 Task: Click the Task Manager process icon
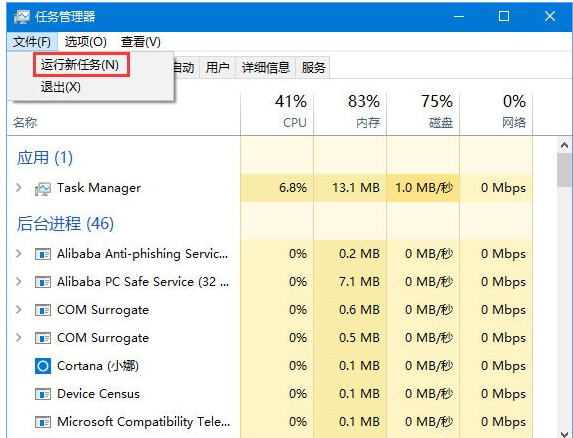coord(42,188)
